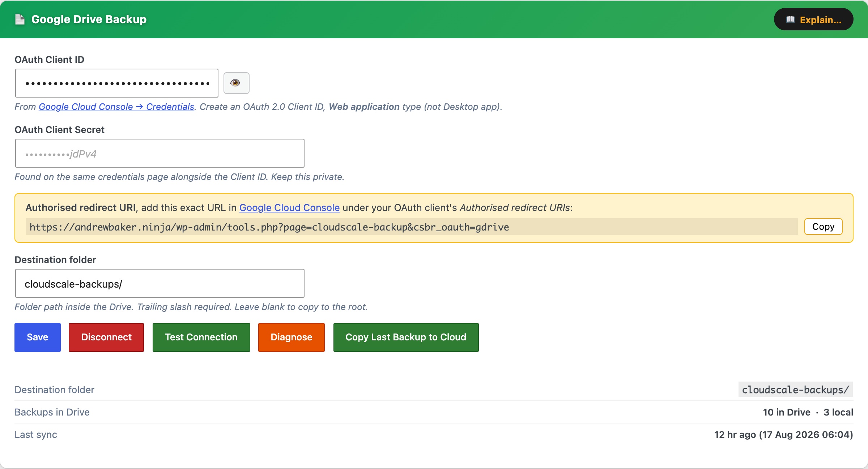The height and width of the screenshot is (469, 868).
Task: Click the "10 in Drive · 3 local" count
Action: [x=808, y=412]
